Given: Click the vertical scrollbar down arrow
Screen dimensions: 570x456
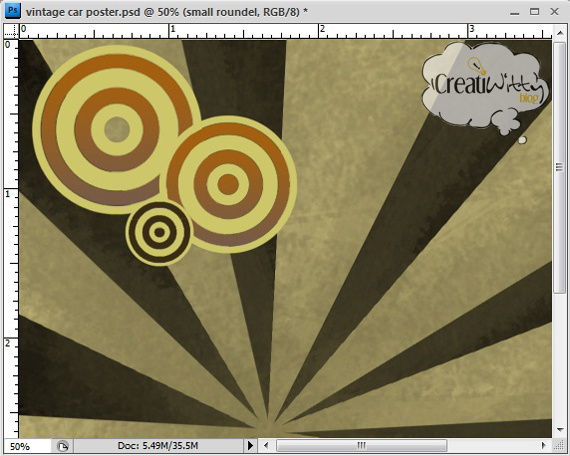Looking at the screenshot, I should 560,430.
